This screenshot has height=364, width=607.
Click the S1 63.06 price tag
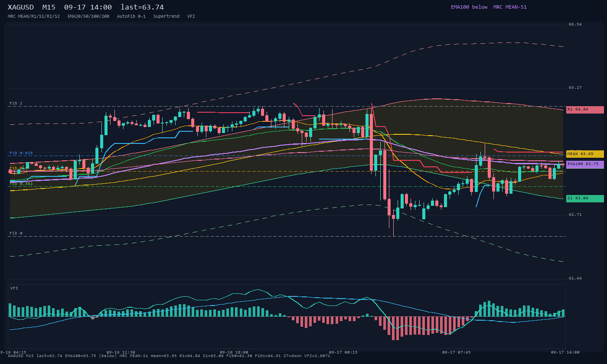[x=585, y=198]
